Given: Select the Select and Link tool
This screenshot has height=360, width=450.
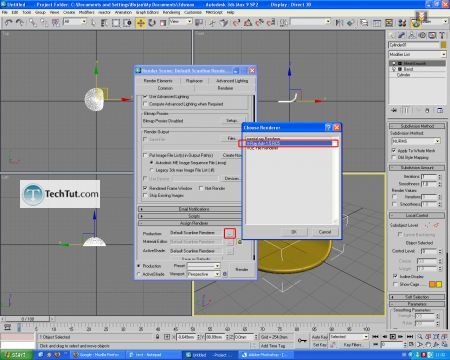Looking at the screenshot, I should [x=32, y=23].
